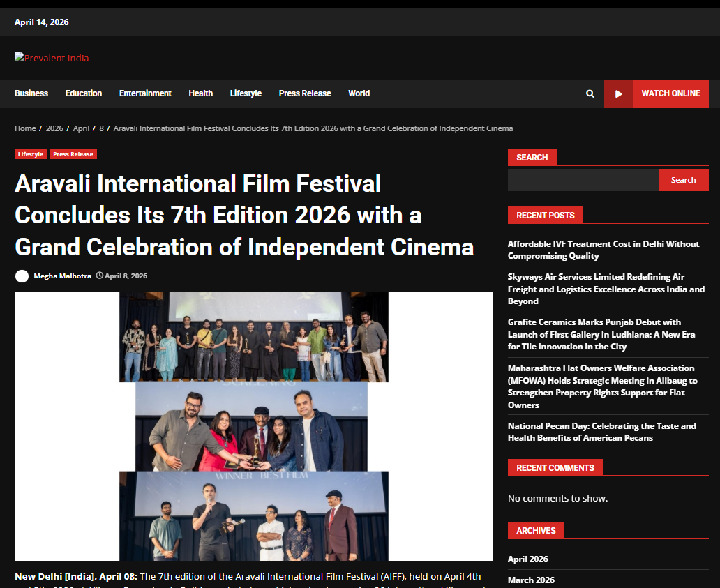Screen dimensions: 720x588
Task: Open the Entertainment menu item
Action: pos(145,93)
